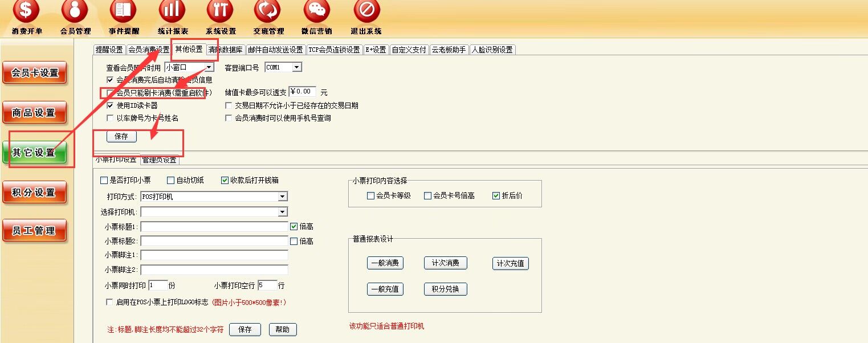The height and width of the screenshot is (343, 868).
Task: Open the 客显端口号 COM1 dropdown
Action: pos(296,68)
